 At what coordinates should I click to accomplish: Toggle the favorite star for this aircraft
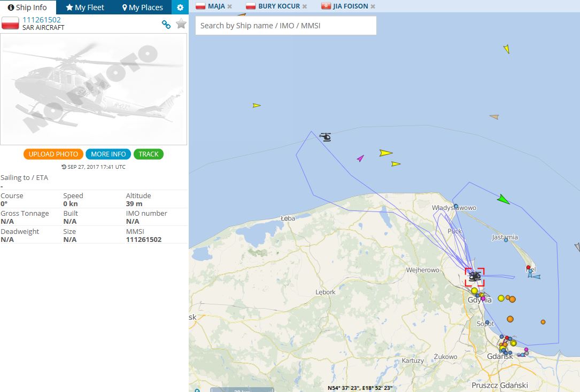tap(181, 23)
